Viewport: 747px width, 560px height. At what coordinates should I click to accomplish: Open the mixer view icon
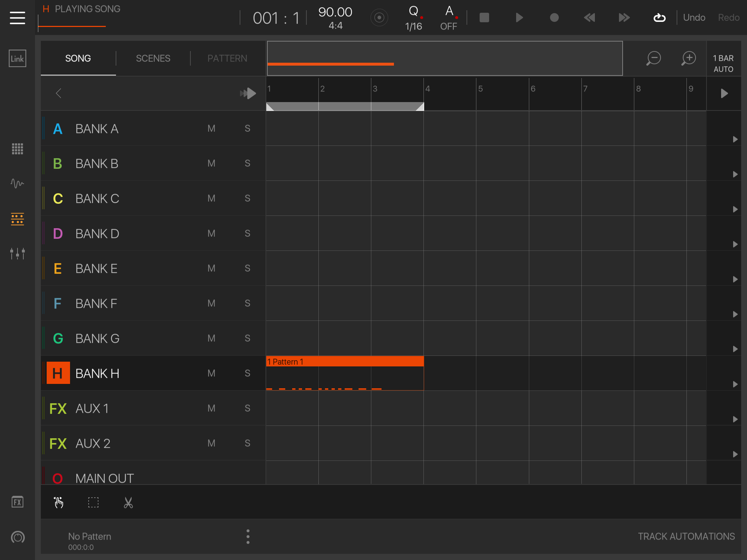17,253
